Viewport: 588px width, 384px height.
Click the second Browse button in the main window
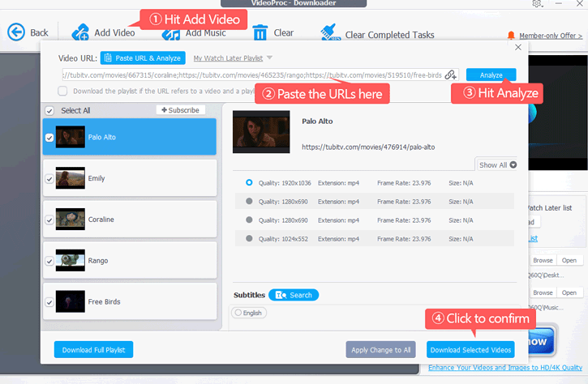543,292
